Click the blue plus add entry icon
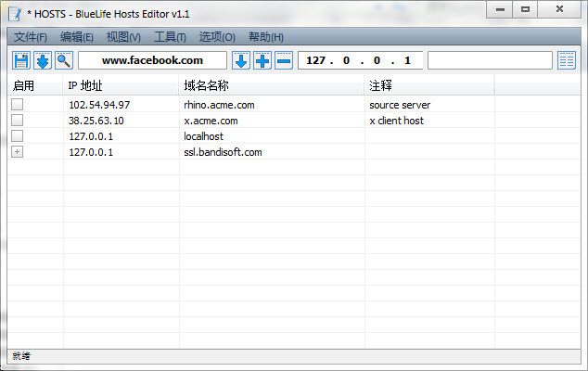 (x=262, y=60)
